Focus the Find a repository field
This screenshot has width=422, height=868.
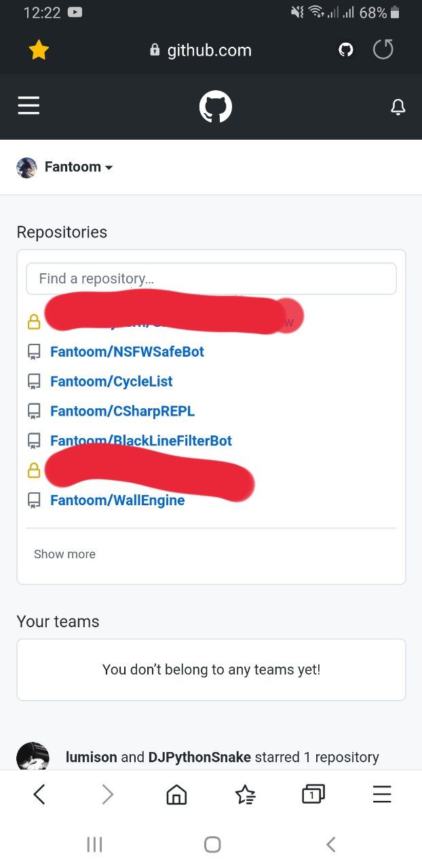pos(211,279)
